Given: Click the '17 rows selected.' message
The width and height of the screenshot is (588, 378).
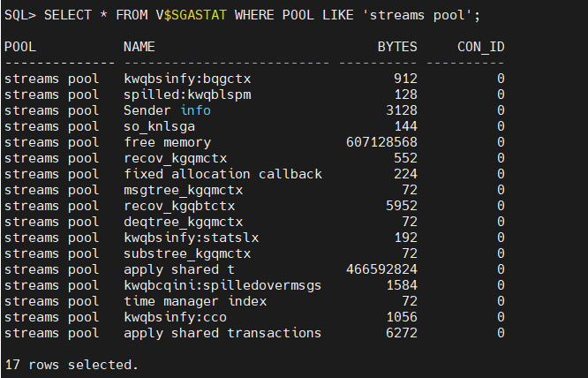Looking at the screenshot, I should 71,365.
